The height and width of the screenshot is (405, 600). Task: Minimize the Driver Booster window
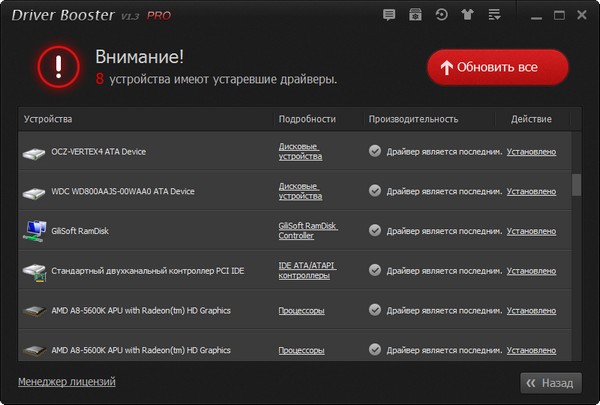point(536,18)
